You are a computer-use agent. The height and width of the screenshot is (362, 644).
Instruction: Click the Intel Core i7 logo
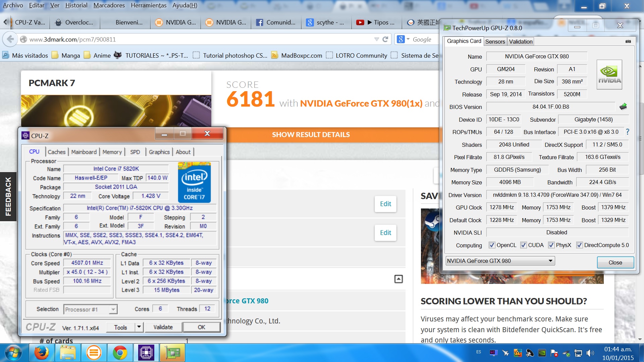tap(194, 182)
